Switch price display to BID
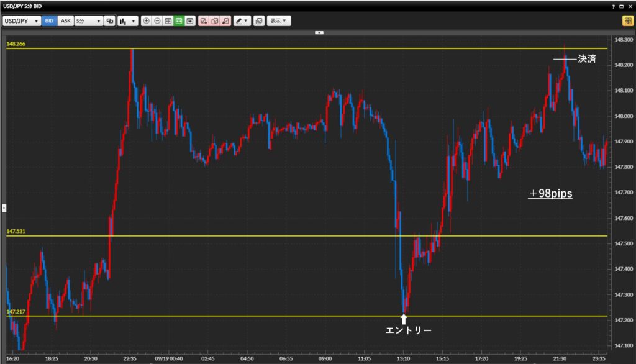636x364 pixels. 49,20
